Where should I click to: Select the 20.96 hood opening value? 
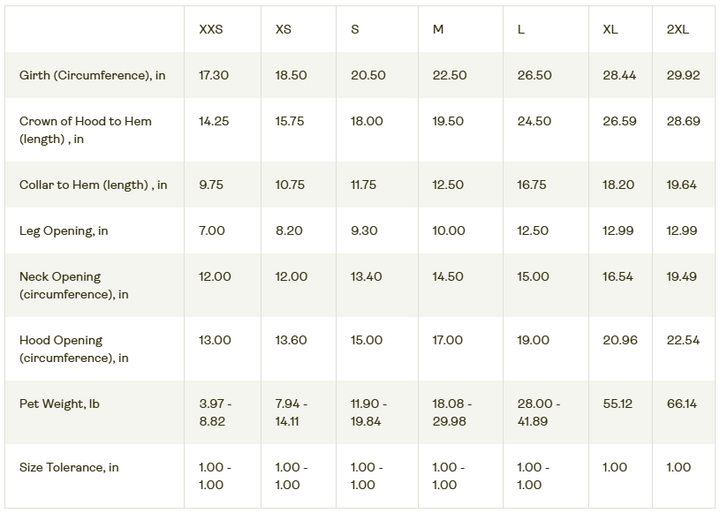620,340
